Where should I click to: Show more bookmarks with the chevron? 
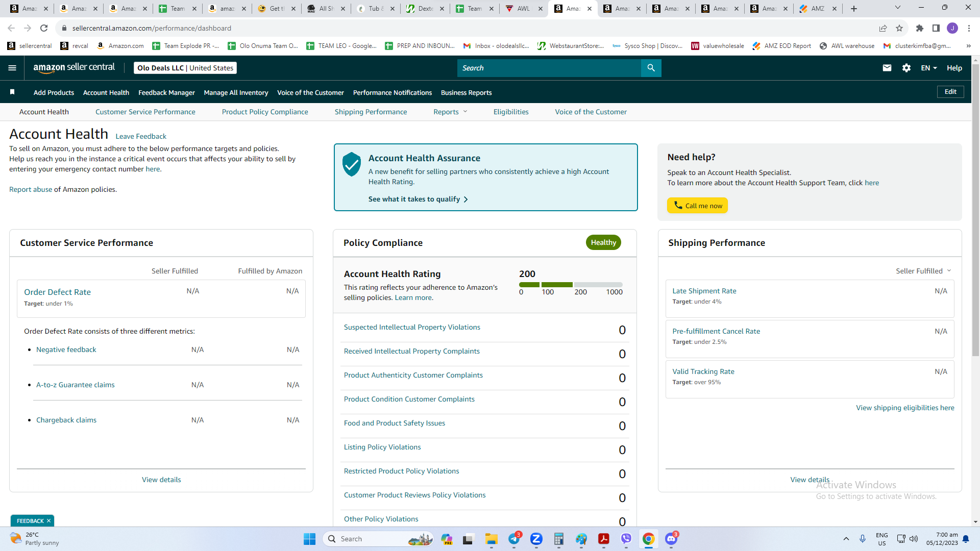(968, 46)
